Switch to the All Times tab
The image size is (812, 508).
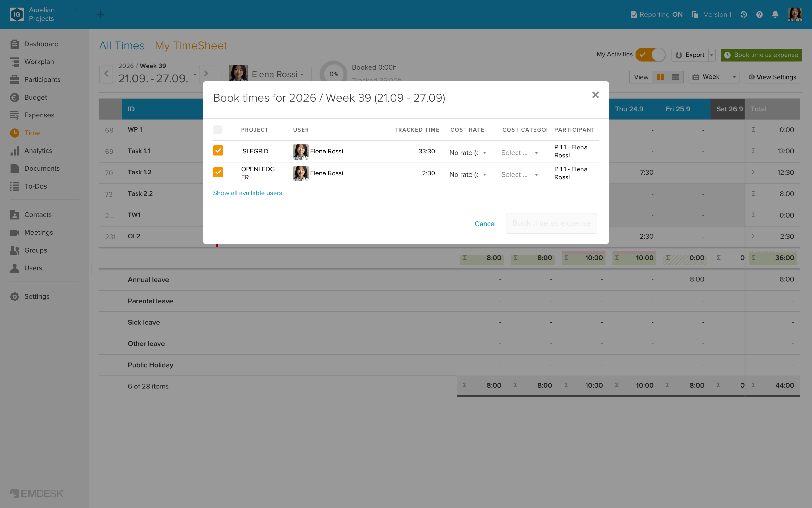point(122,46)
